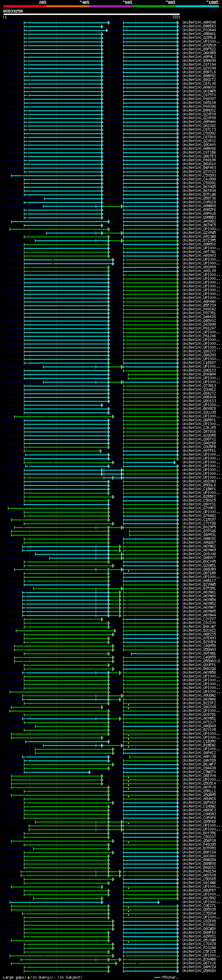Image resolution: width=222 pixels, height=980 pixels.
Task: Open the UniRef100_C9E271 match
Action: click(x=199, y=906)
